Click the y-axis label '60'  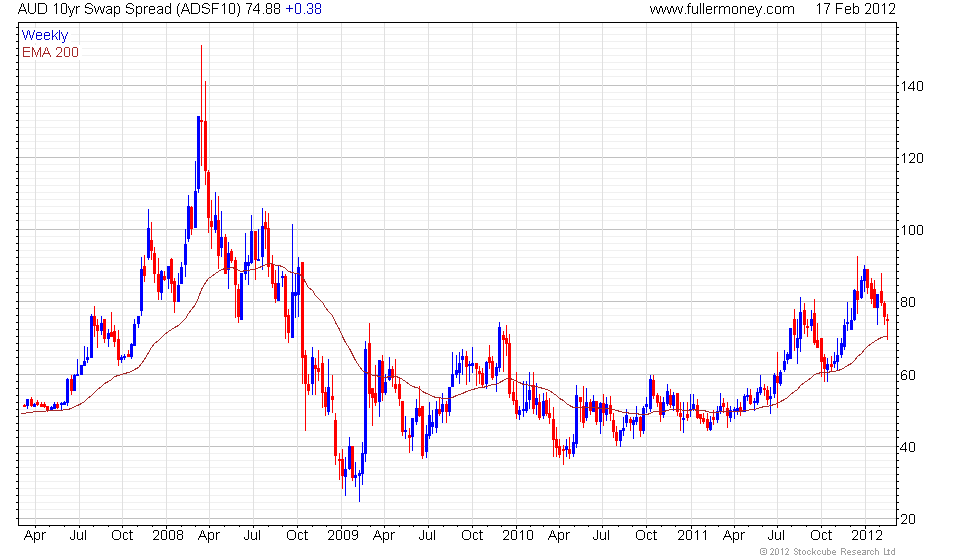[908, 375]
